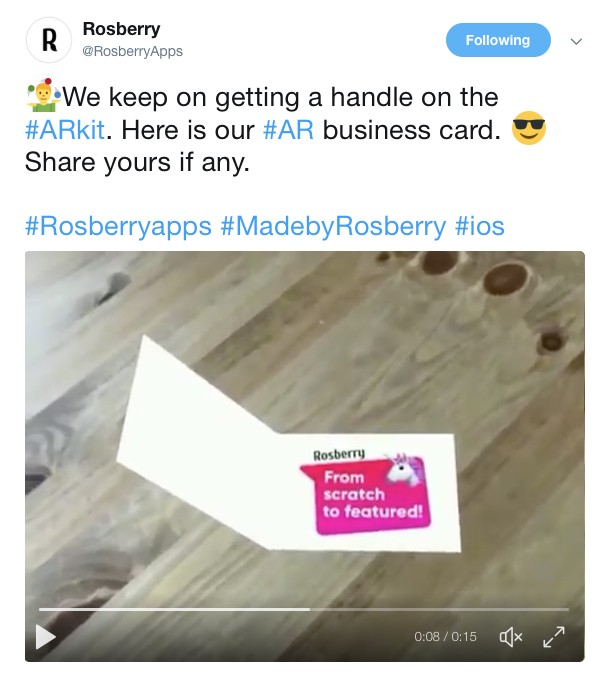Click the juggling person emoji

pyautogui.click(x=44, y=95)
